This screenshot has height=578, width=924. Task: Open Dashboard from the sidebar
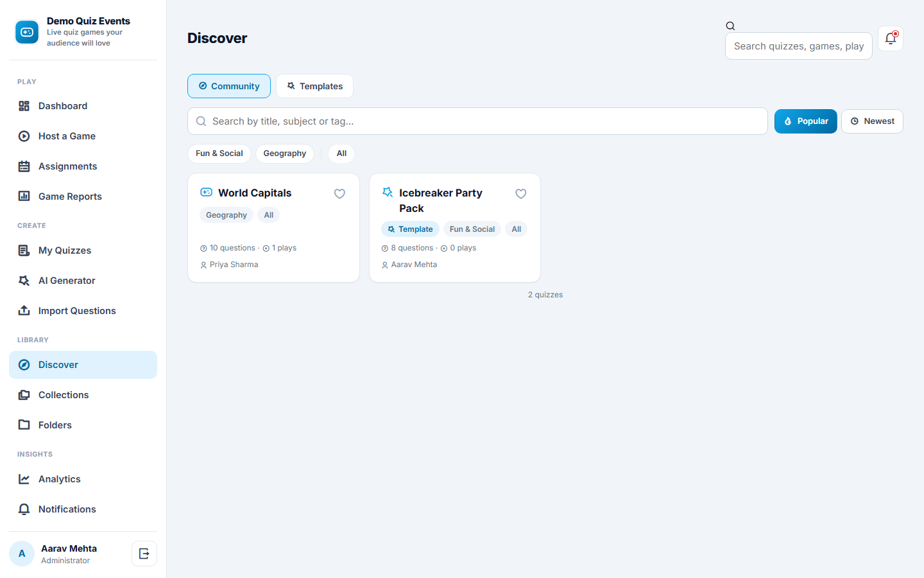[83, 106]
